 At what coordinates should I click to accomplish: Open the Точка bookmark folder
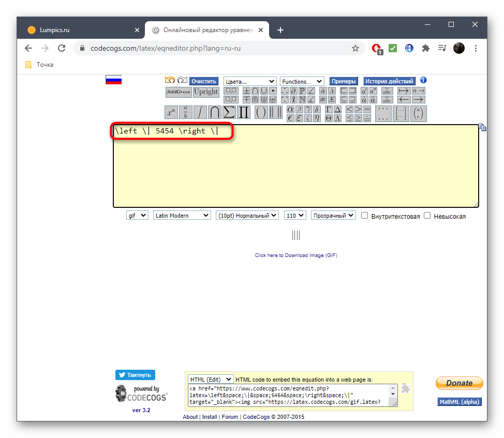(39, 65)
